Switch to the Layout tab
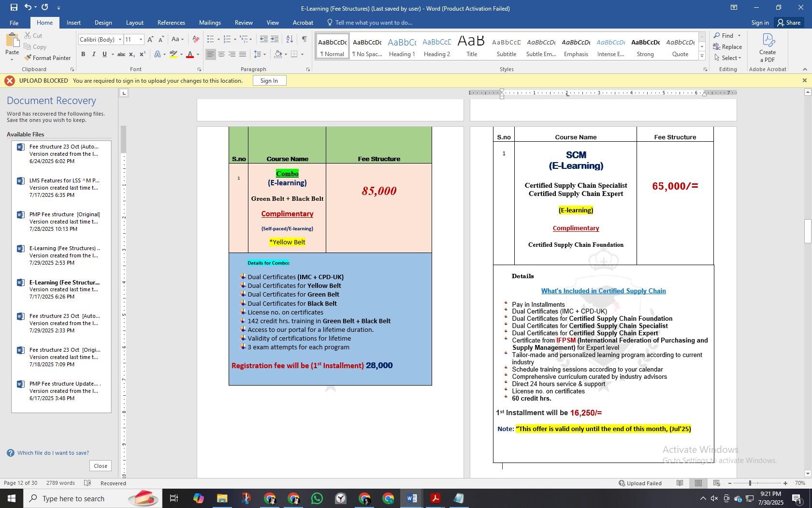This screenshot has width=812, height=508. [134, 23]
